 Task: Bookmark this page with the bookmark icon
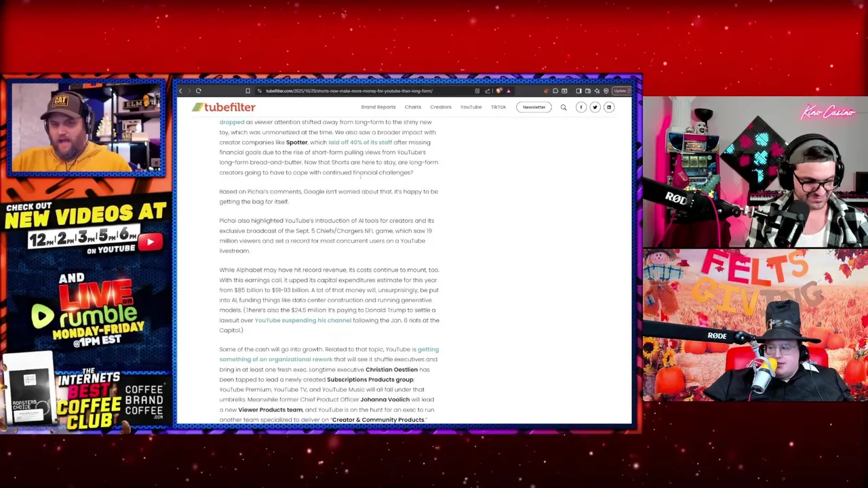coord(248,91)
